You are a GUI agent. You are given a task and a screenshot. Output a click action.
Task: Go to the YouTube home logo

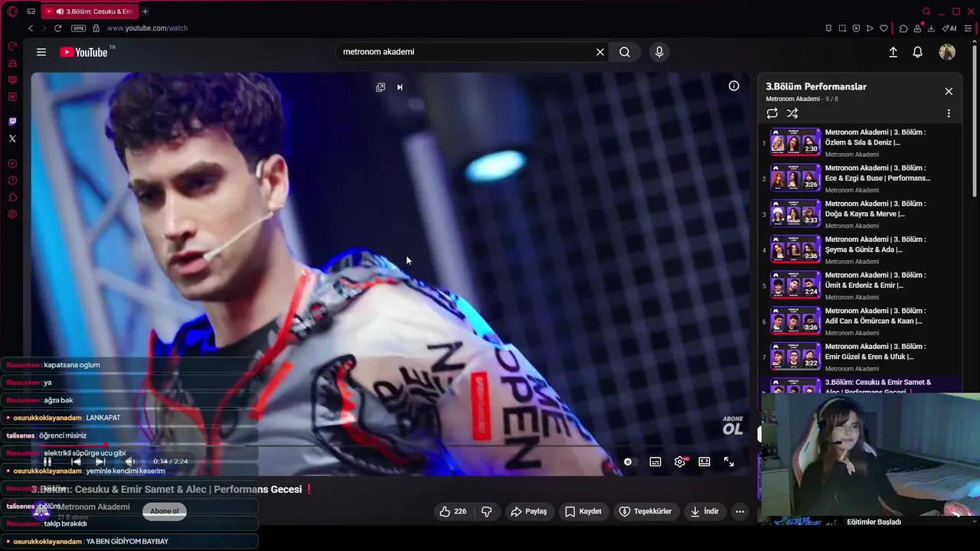83,52
